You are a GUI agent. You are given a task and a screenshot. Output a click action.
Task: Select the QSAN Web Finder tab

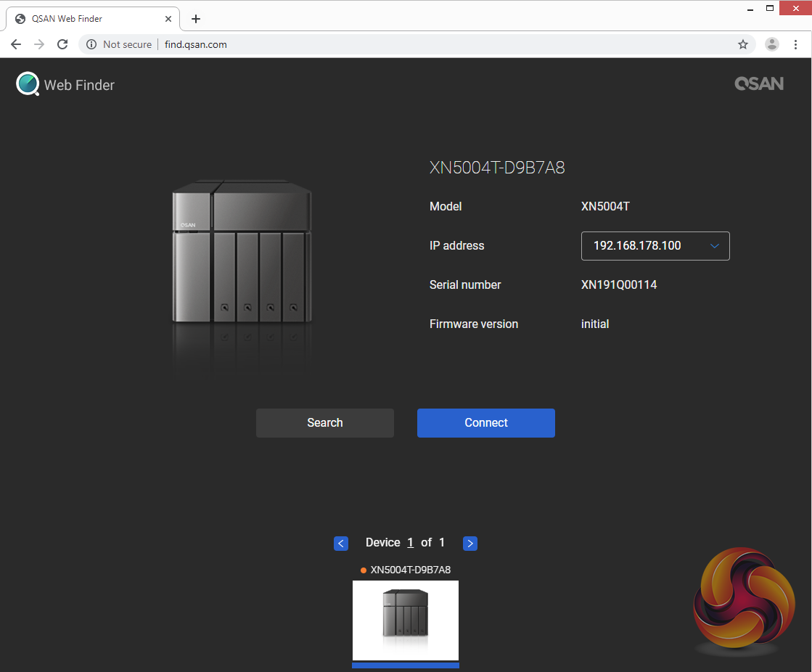(x=87, y=19)
